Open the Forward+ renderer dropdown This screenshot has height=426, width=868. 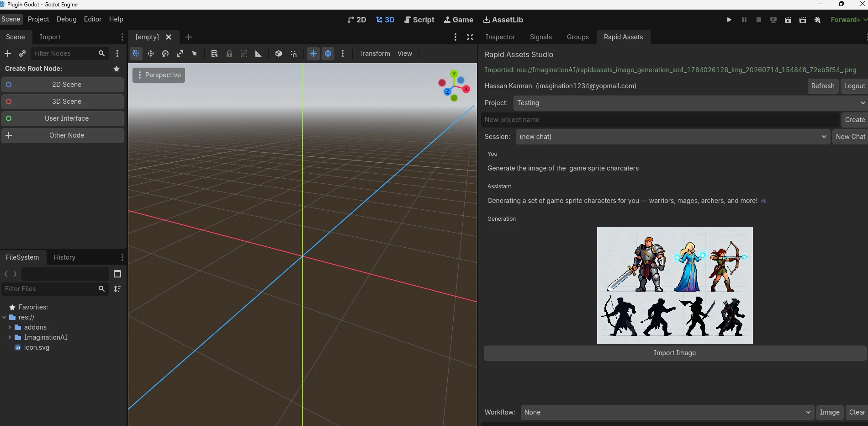pyautogui.click(x=848, y=20)
